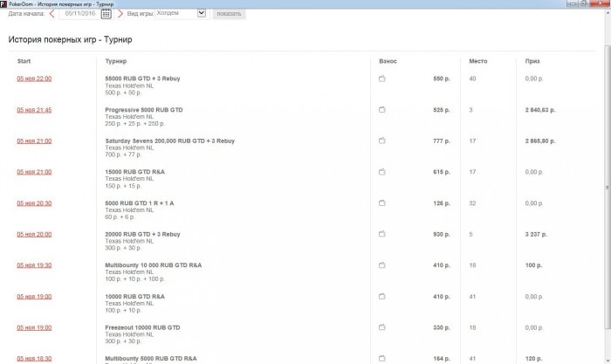This screenshot has width=611, height=364.
Task: Click the page heading История покерных игр - Турнир
Action: coord(70,39)
